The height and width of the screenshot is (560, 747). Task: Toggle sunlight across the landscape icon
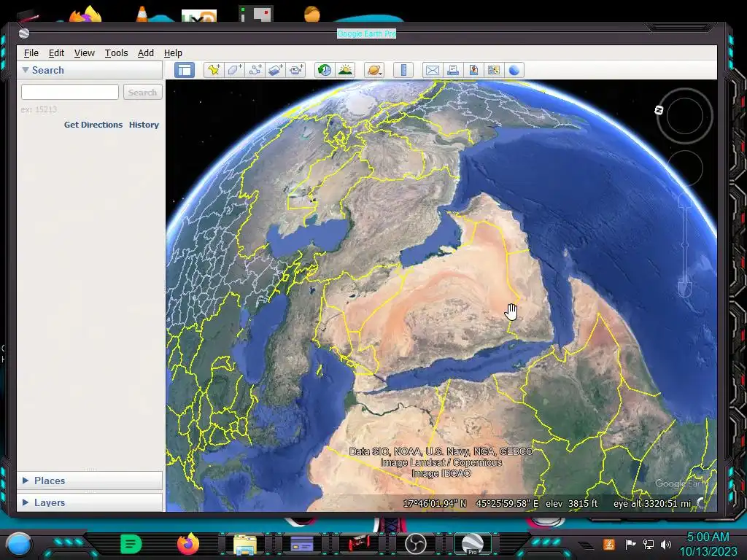[x=345, y=71]
